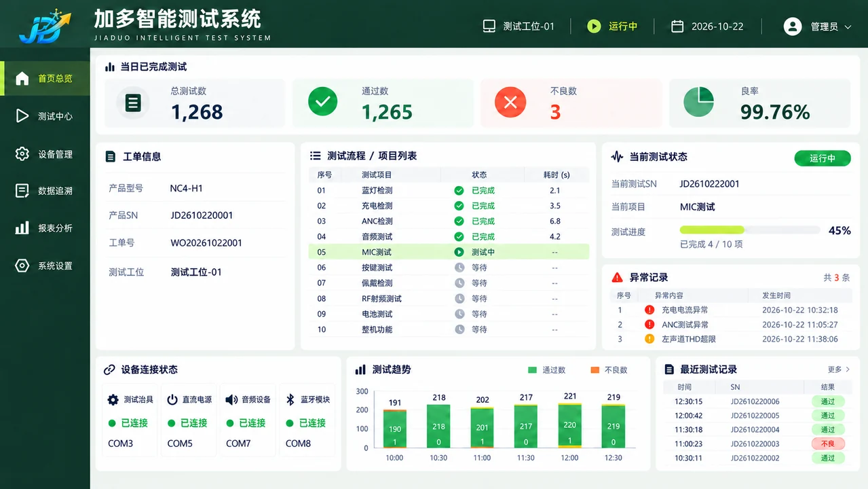Click the JD logo icon
The width and height of the screenshot is (868, 489).
pyautogui.click(x=44, y=26)
